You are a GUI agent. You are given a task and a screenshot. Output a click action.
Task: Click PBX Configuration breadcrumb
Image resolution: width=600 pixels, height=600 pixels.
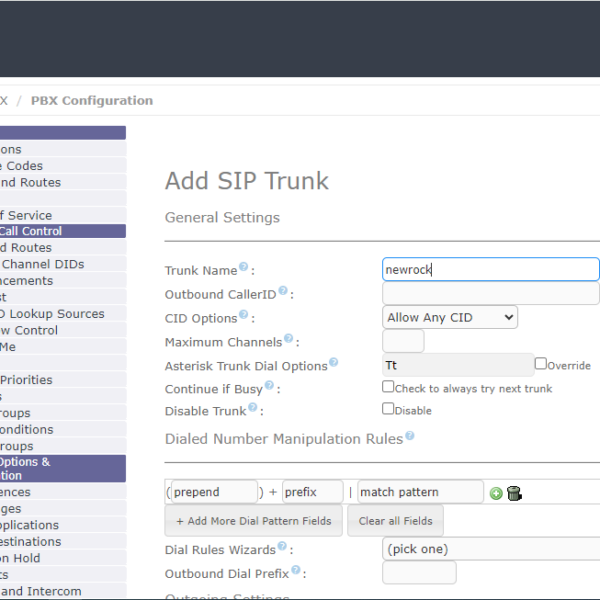click(x=92, y=100)
